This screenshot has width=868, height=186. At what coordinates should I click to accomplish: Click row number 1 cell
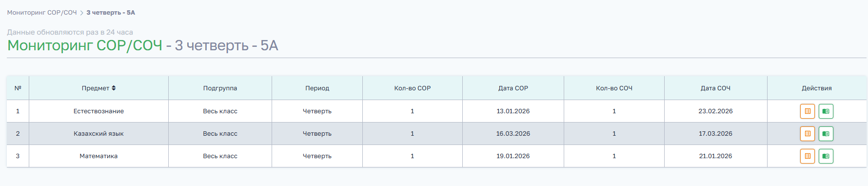(18, 111)
